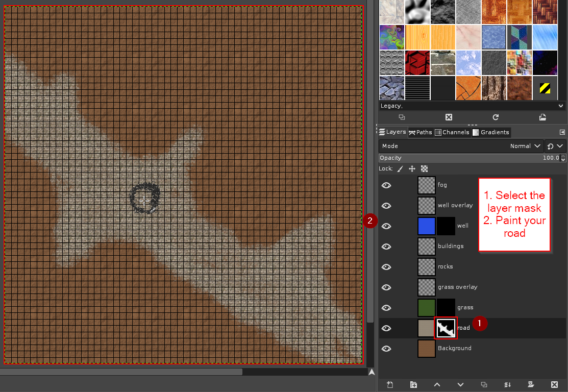Viewport: 568px width, 392px height.
Task: Open the Legacy gradient selector dropdown
Action: click(x=561, y=106)
